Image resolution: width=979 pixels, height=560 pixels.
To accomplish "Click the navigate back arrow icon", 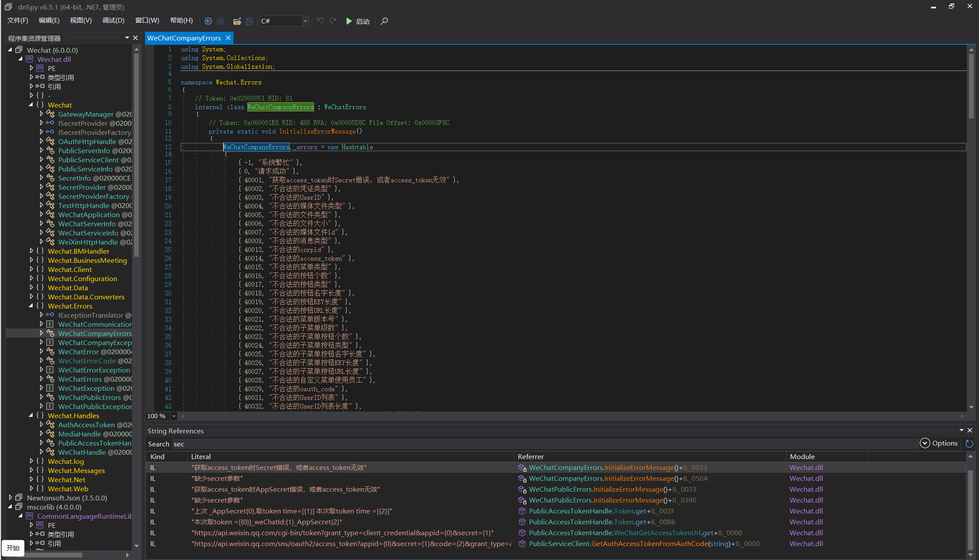I will click(208, 21).
